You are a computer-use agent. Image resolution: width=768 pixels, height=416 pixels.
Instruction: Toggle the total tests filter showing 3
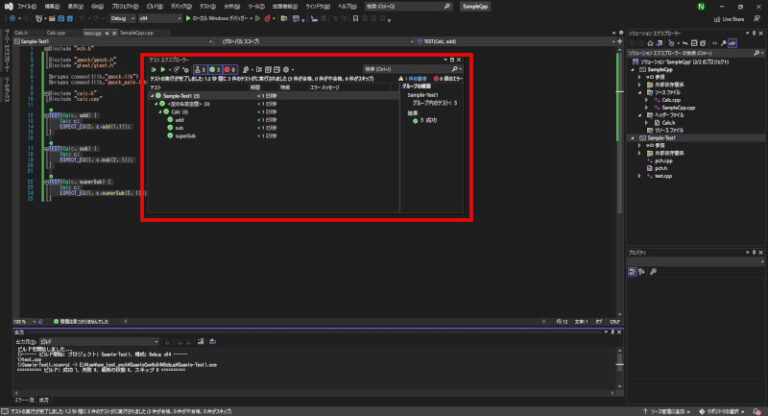click(200, 70)
